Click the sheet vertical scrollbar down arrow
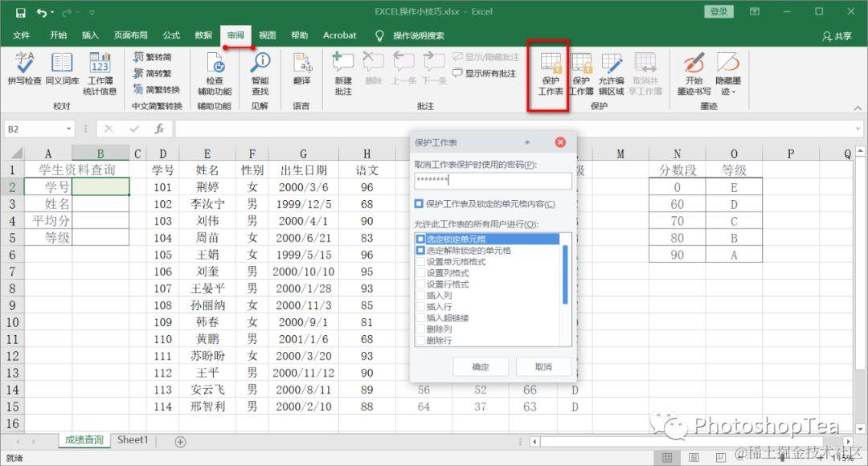Viewport: 868px width, 466px height. point(860,429)
